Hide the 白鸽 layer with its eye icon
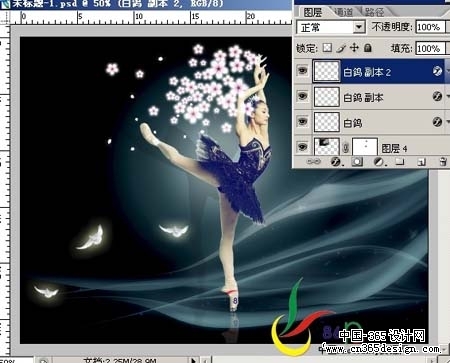 pos(303,122)
